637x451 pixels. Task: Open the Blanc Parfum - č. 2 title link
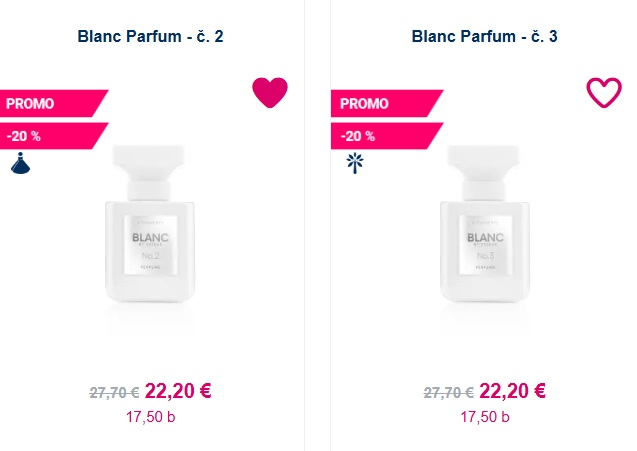150,36
